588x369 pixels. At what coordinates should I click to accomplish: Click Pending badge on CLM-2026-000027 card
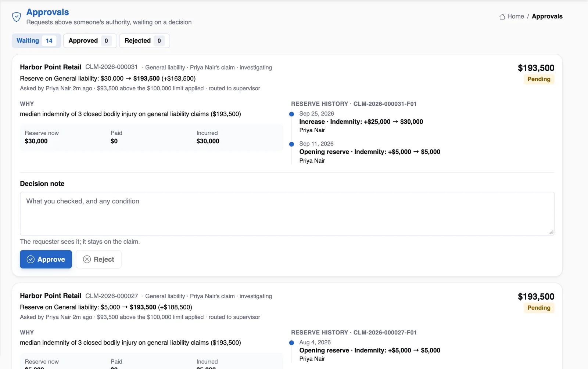[539, 308]
